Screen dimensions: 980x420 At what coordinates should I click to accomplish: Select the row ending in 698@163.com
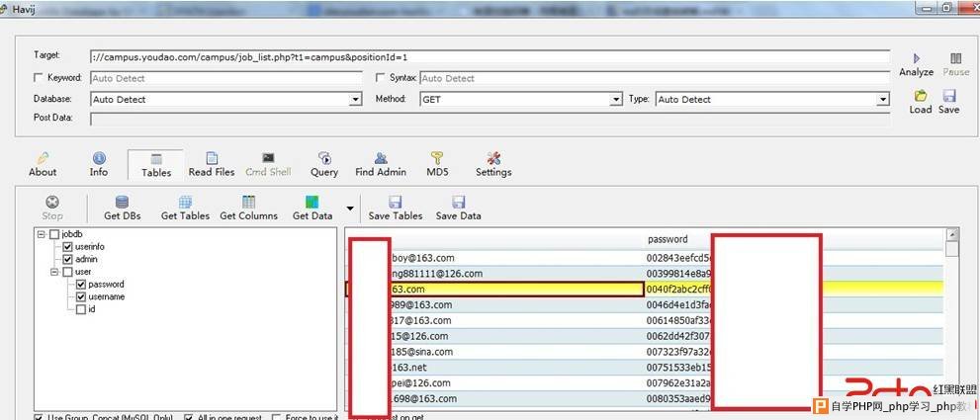click(644, 398)
